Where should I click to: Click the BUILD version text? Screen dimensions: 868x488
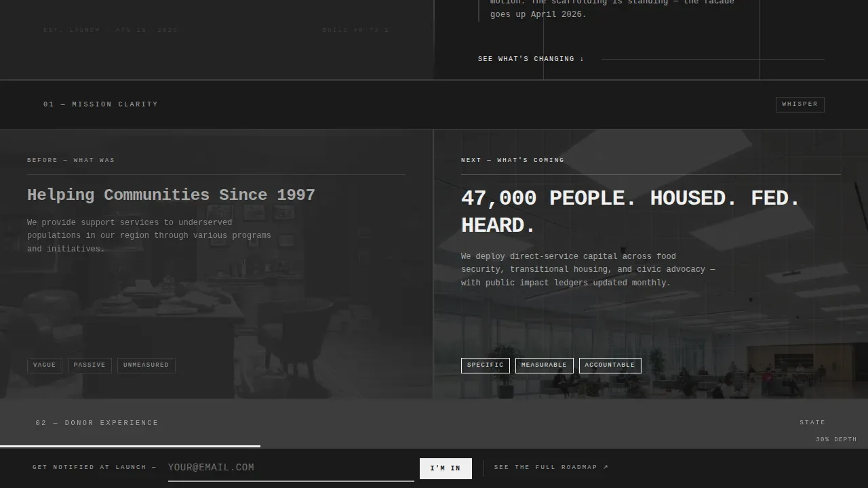tap(356, 30)
